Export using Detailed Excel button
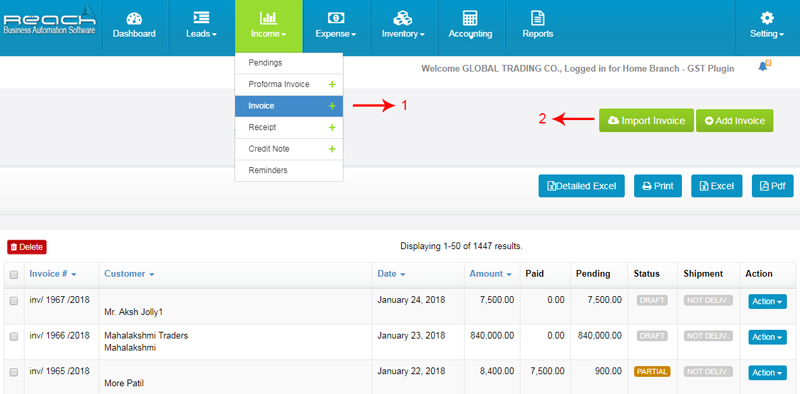This screenshot has width=800, height=394. click(581, 186)
